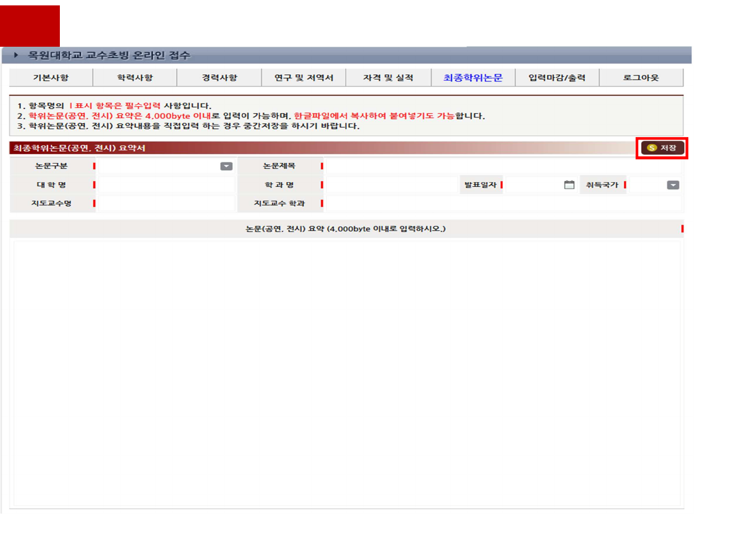Click the 대학명 text field
This screenshot has height=535, width=756.
(166, 185)
